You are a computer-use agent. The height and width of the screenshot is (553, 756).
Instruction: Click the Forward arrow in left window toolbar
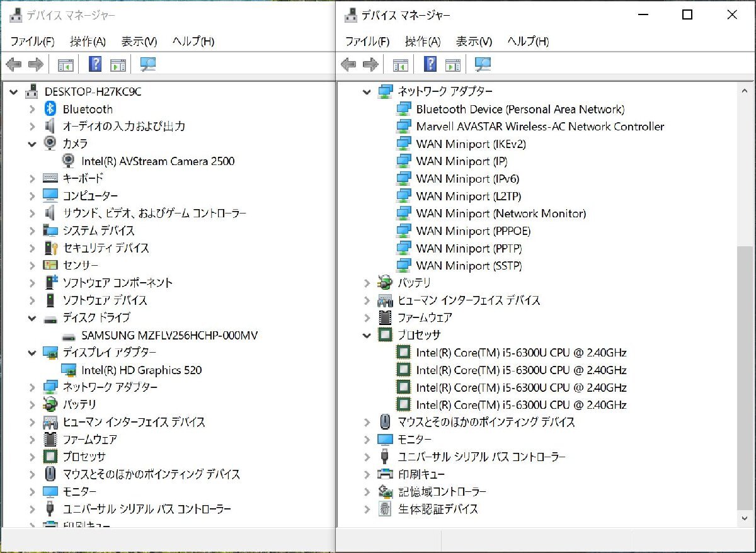point(36,64)
